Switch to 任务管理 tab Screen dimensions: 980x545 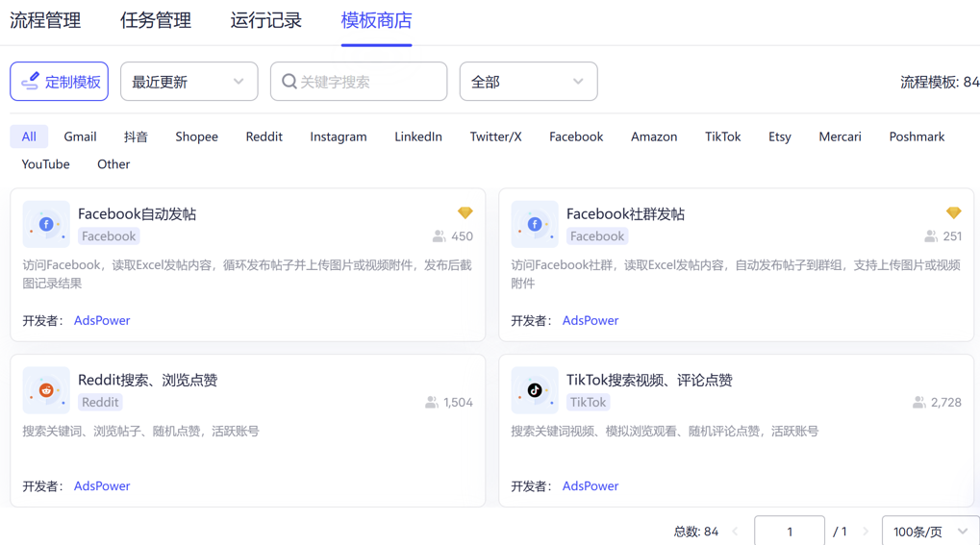tap(156, 20)
